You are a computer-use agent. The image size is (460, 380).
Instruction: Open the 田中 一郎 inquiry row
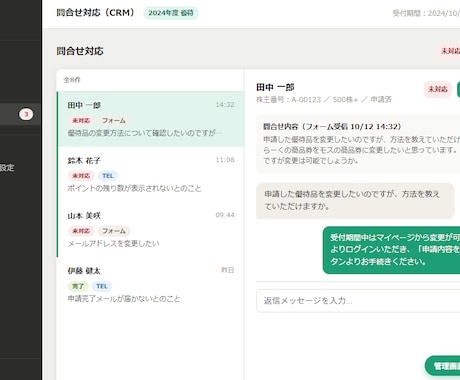(150, 119)
